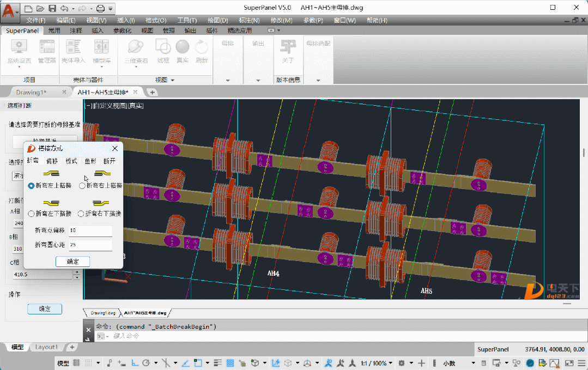This screenshot has width=588, height=370.
Task: Expand the 视图 ribbon panel dropdown
Action: click(172, 80)
